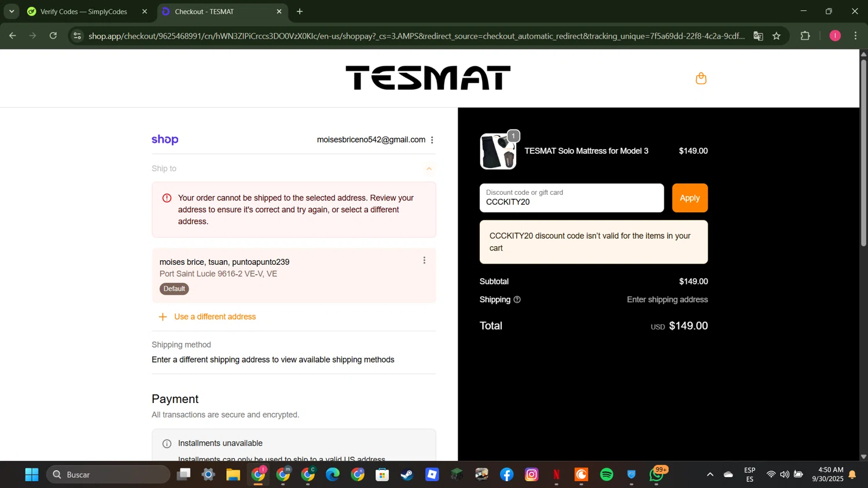This screenshot has width=868, height=488.
Task: Open account options next to the email address
Action: [432, 140]
